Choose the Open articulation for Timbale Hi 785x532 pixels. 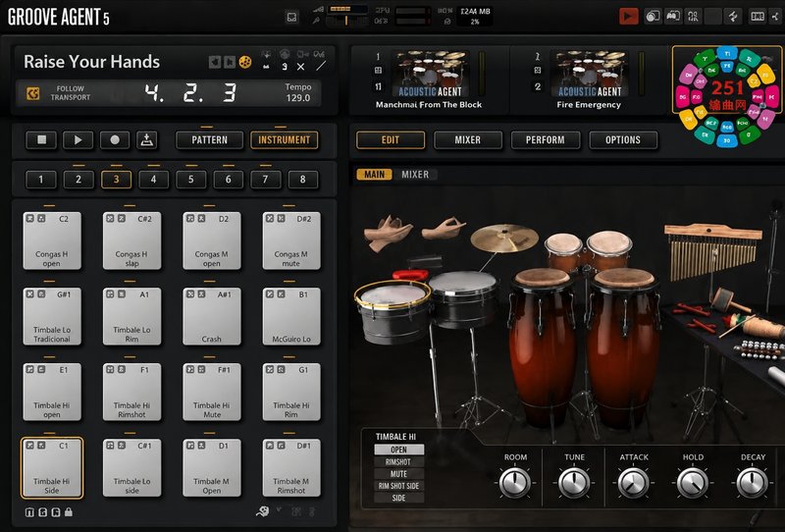[x=399, y=450]
